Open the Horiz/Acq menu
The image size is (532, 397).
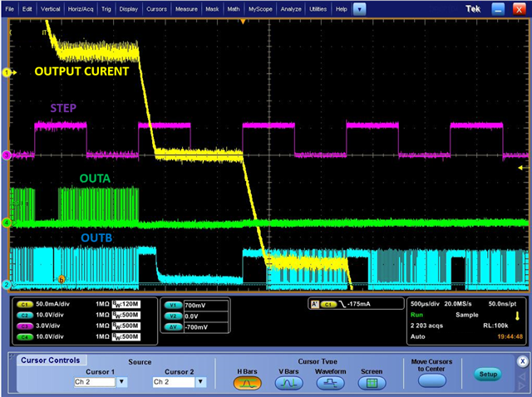[81, 9]
